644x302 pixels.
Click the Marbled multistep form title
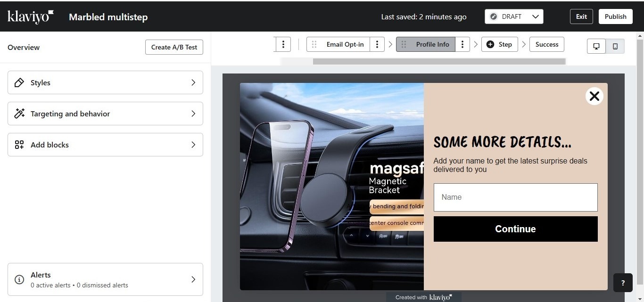tap(108, 17)
